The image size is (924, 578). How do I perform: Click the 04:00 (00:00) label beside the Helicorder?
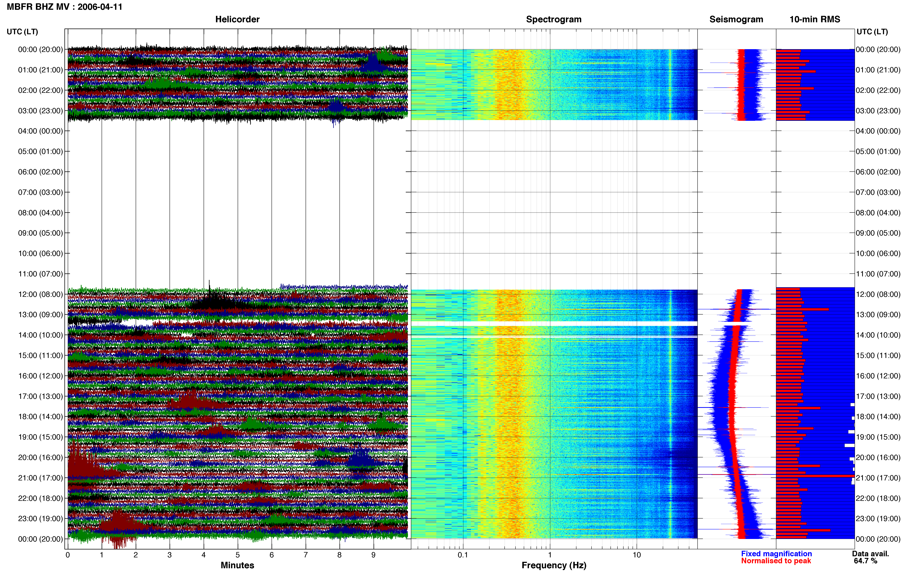tap(41, 131)
